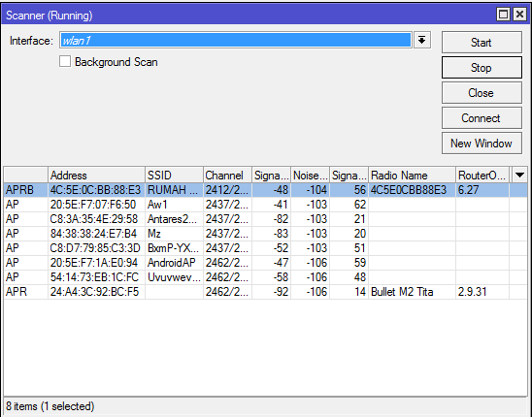Image resolution: width=532 pixels, height=417 pixels.
Task: Click the RUMAH SSID cell
Action: 174,190
